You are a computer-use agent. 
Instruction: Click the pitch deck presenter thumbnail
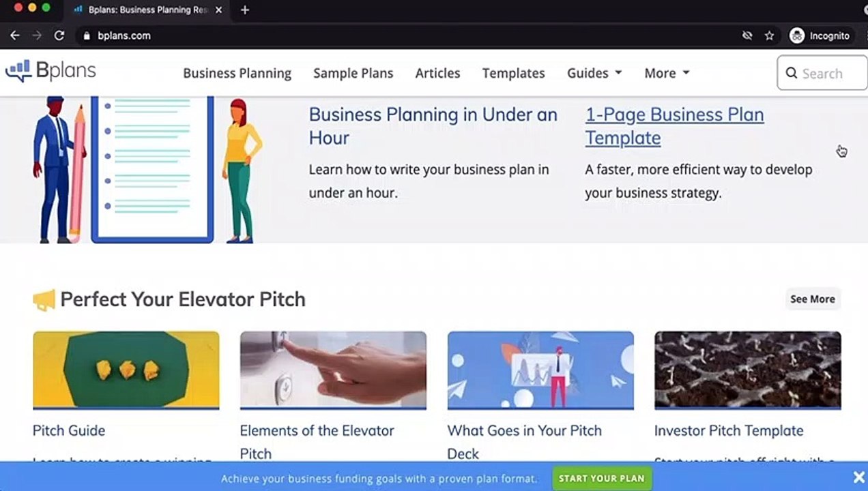point(540,370)
